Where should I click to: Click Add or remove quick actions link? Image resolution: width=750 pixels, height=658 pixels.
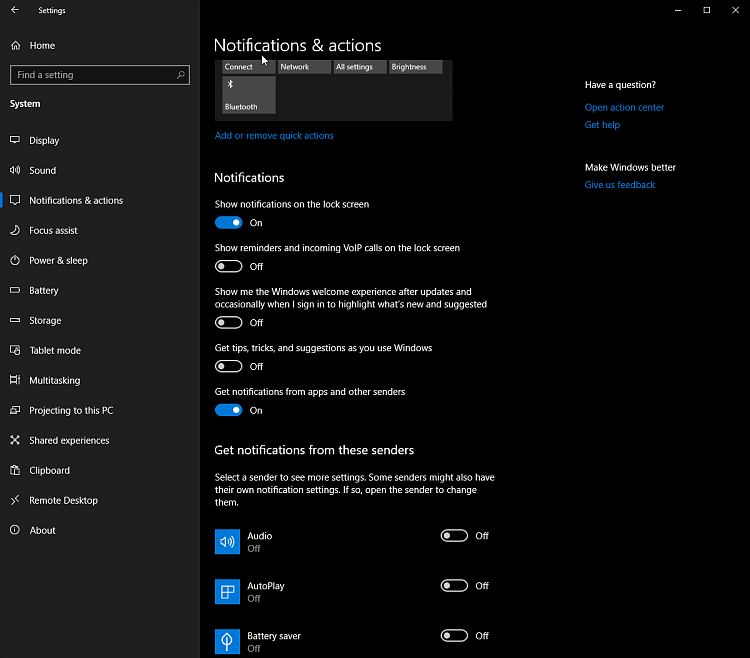[x=274, y=135]
